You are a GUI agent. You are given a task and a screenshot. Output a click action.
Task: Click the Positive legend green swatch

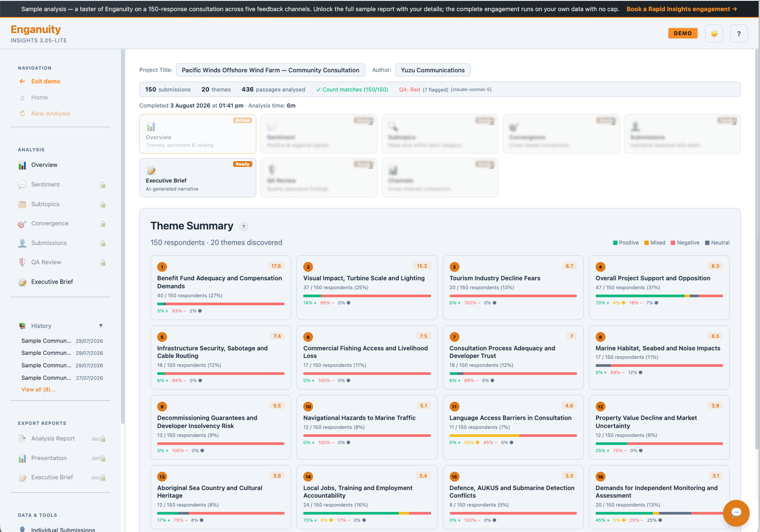[x=615, y=243]
